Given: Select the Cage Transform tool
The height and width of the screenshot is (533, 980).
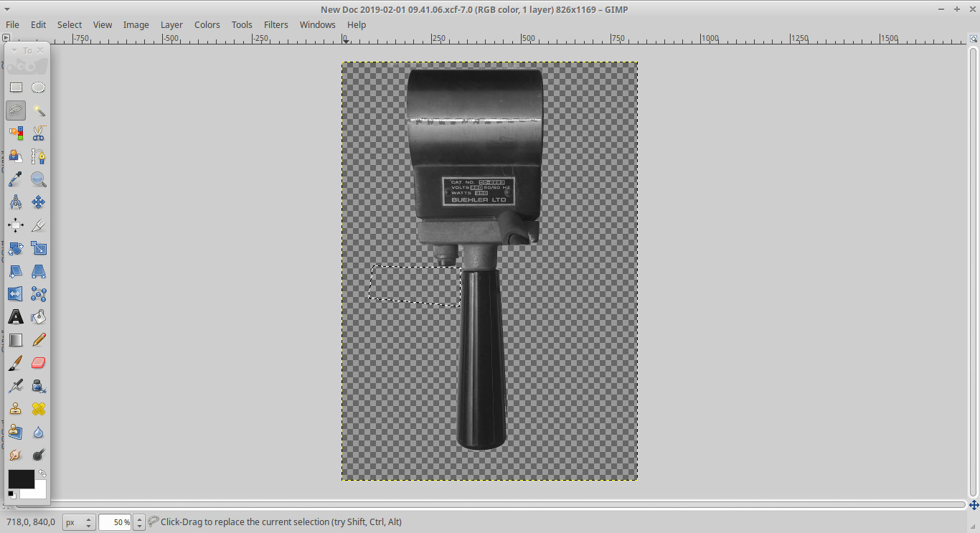Looking at the screenshot, I should click(x=39, y=294).
